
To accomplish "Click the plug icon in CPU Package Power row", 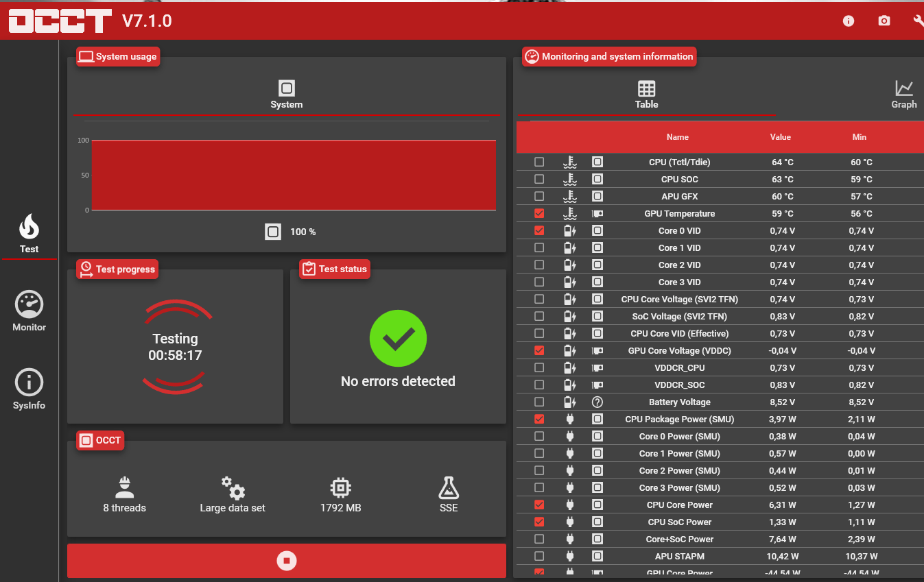I will (x=569, y=419).
